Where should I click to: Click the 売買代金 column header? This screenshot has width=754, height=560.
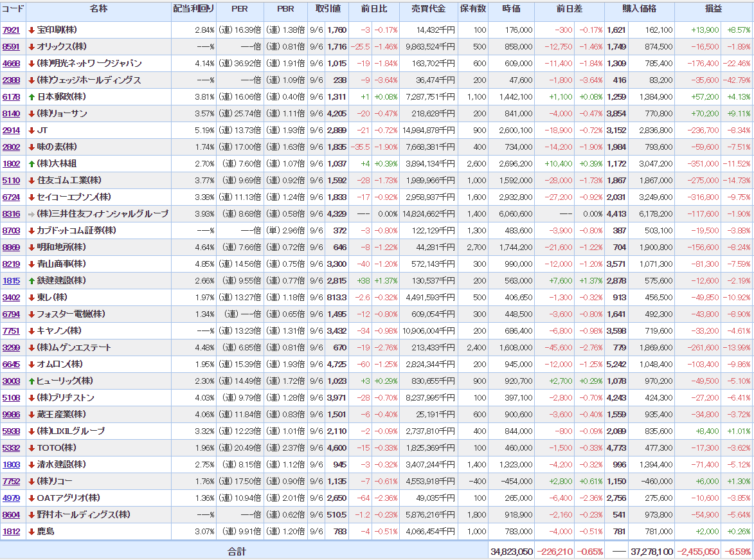(428, 9)
